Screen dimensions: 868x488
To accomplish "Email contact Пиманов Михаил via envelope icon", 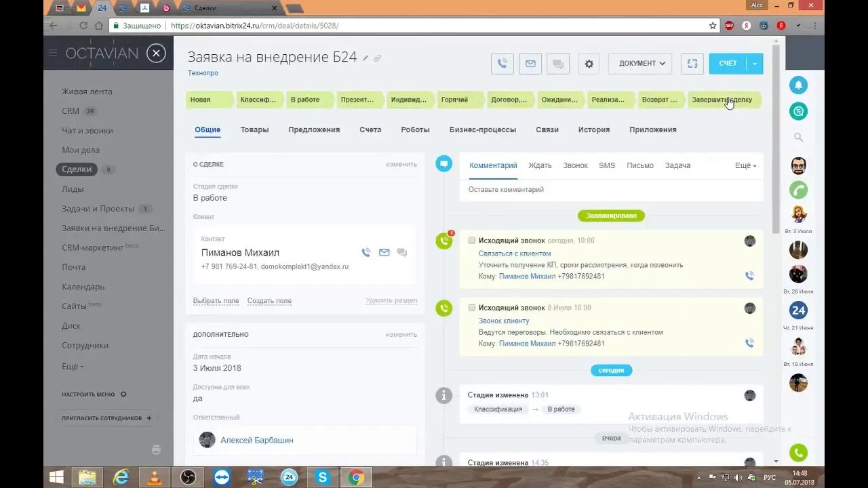I will pos(384,252).
